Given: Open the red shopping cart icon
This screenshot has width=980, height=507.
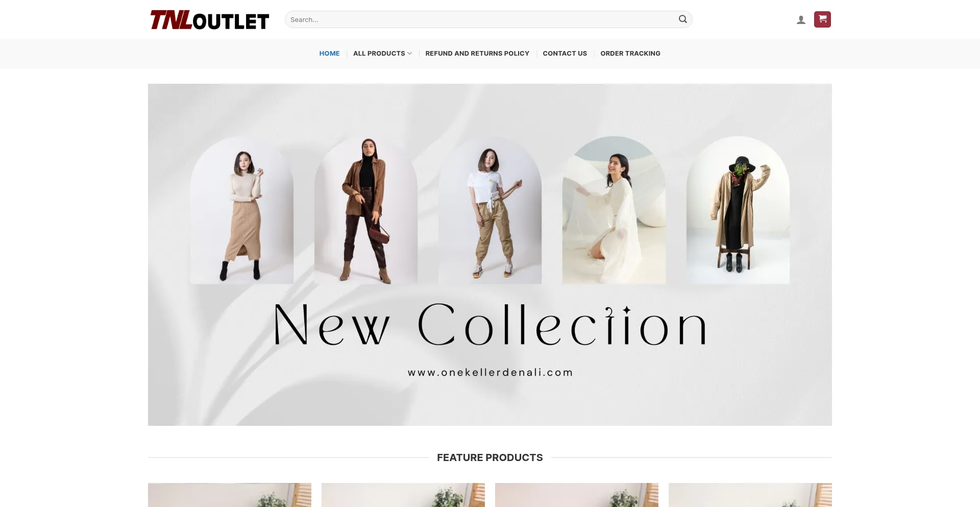Looking at the screenshot, I should pos(822,19).
